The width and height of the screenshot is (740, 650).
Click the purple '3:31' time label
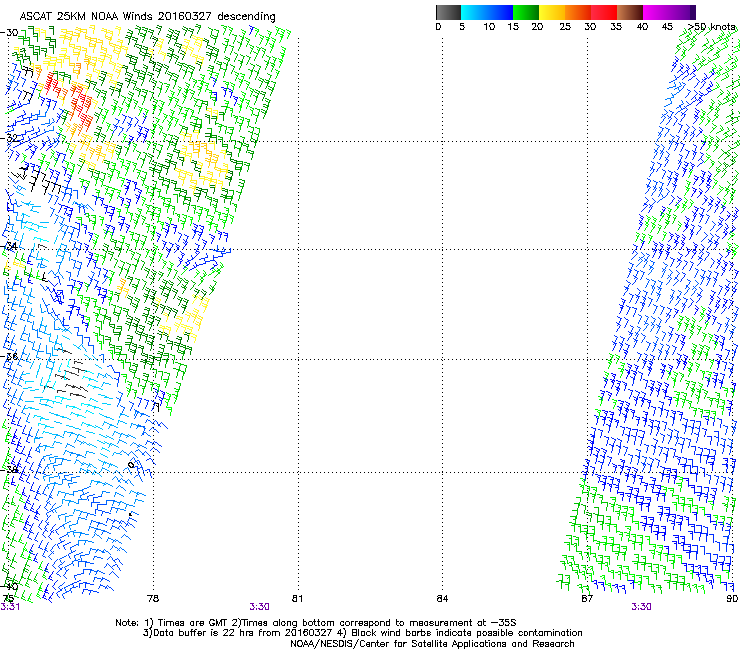tap(10, 607)
